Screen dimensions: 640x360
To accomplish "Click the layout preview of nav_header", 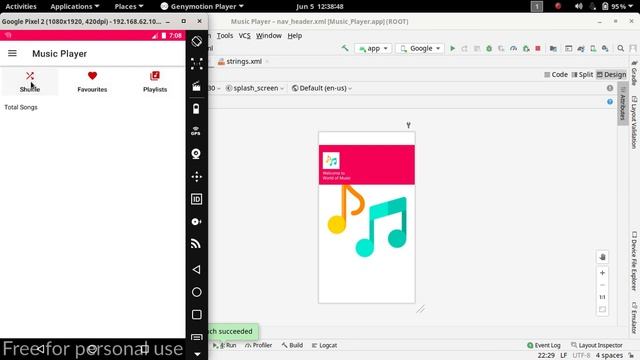I will tap(367, 217).
